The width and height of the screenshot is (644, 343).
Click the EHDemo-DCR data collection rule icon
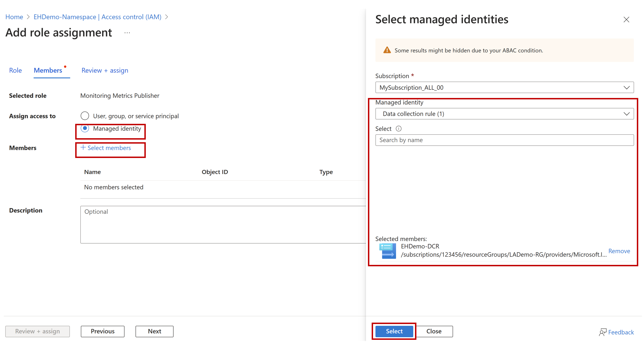[x=387, y=251]
